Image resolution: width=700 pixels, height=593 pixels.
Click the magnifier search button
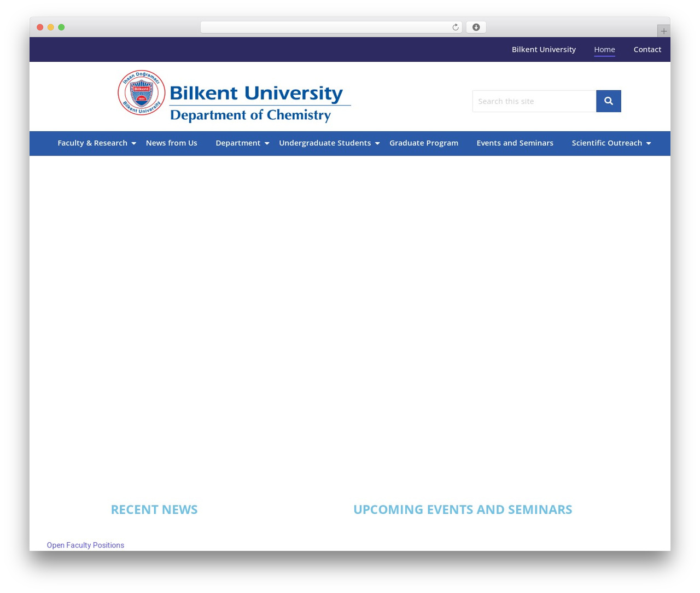point(608,101)
